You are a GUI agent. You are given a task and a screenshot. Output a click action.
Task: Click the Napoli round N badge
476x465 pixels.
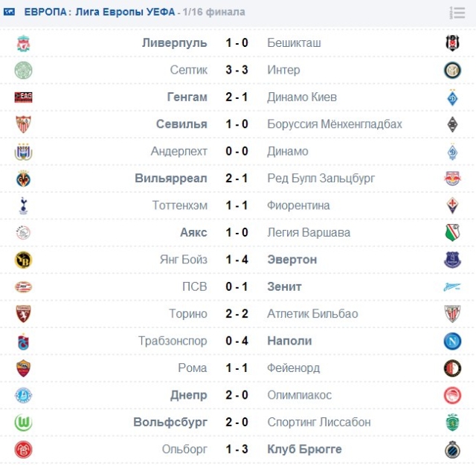[452, 341]
